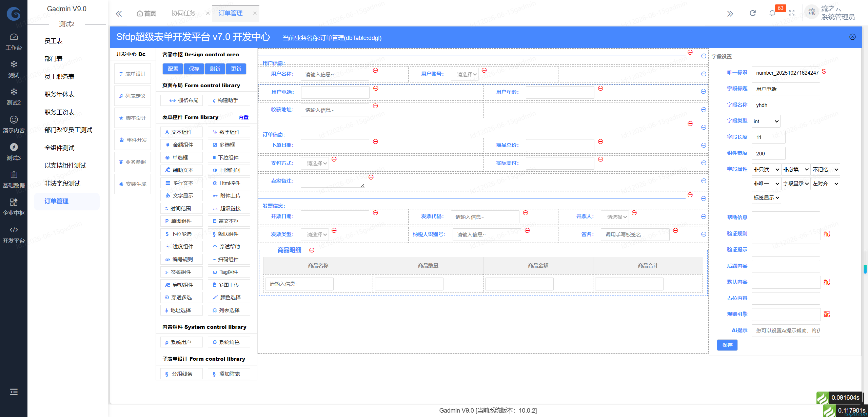Screen dimensions: 868x417
Task: Open the 标签显示 dropdown
Action: (x=766, y=198)
